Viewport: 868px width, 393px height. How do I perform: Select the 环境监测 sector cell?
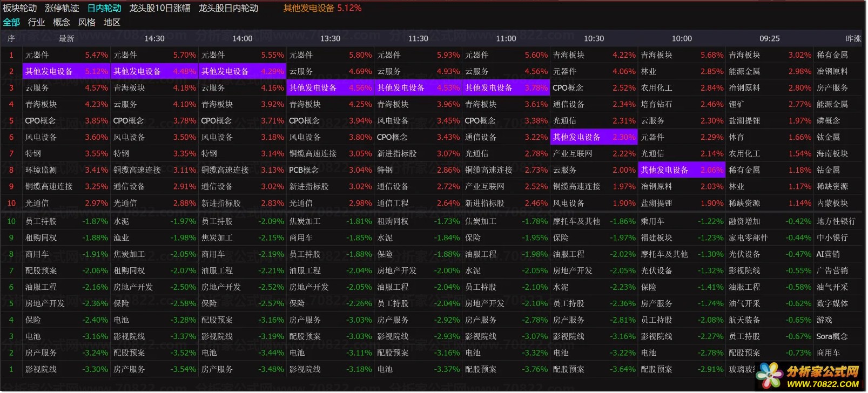click(x=41, y=170)
